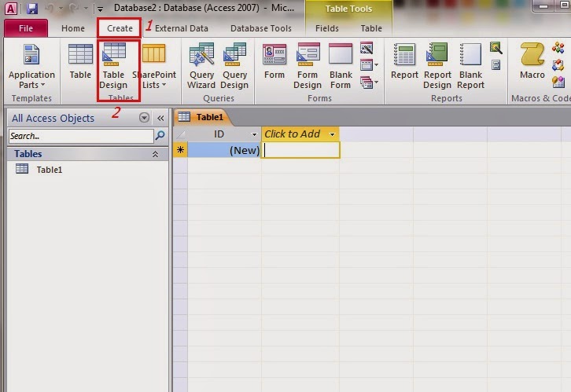Select the (New) ID cell
Viewport: 571px width, 392px height.
(x=224, y=150)
